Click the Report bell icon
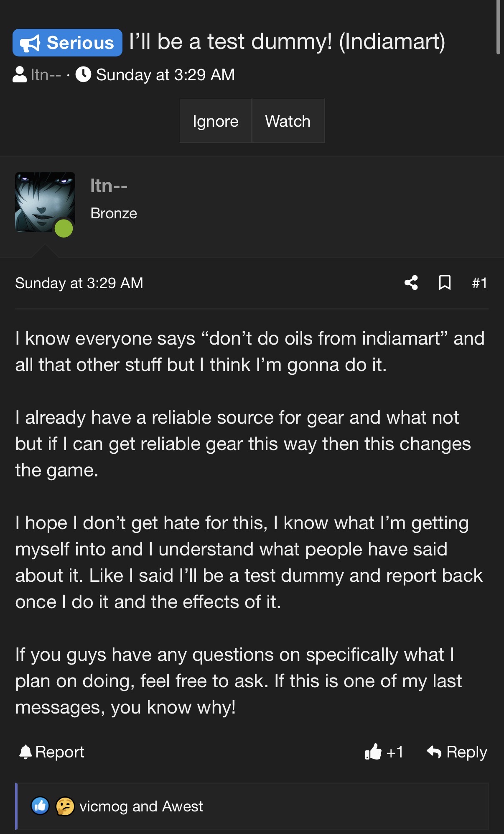This screenshot has height=834, width=504. (25, 752)
